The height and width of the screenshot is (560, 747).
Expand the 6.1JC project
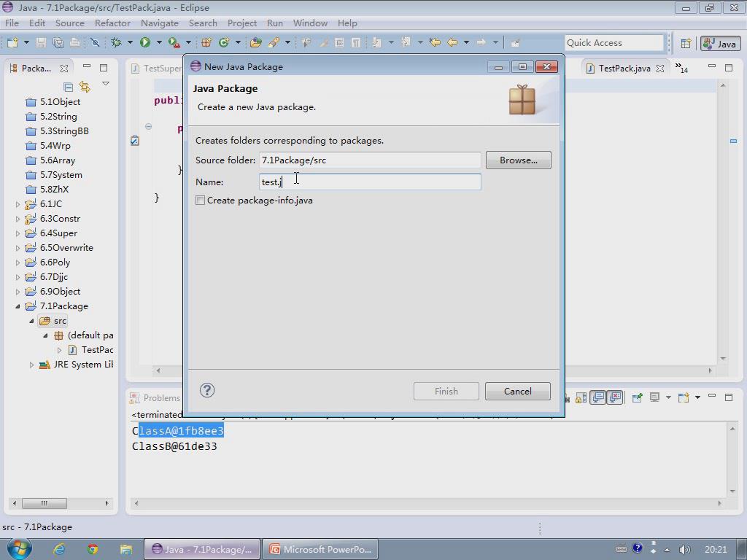pos(18,204)
